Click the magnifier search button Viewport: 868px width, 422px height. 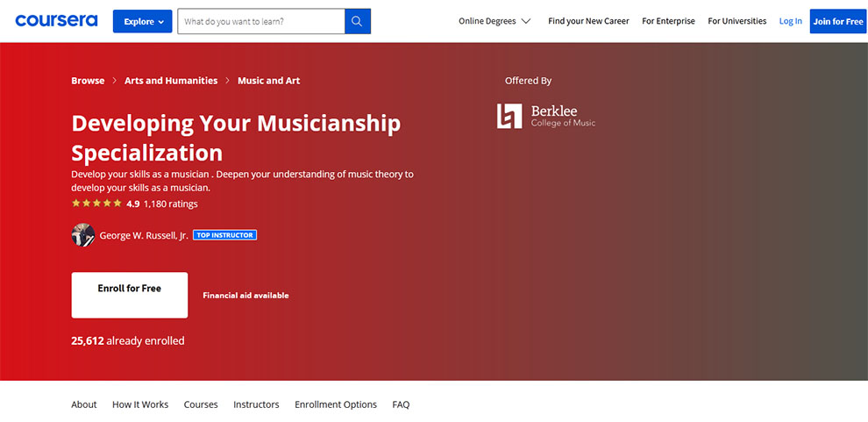(x=357, y=21)
